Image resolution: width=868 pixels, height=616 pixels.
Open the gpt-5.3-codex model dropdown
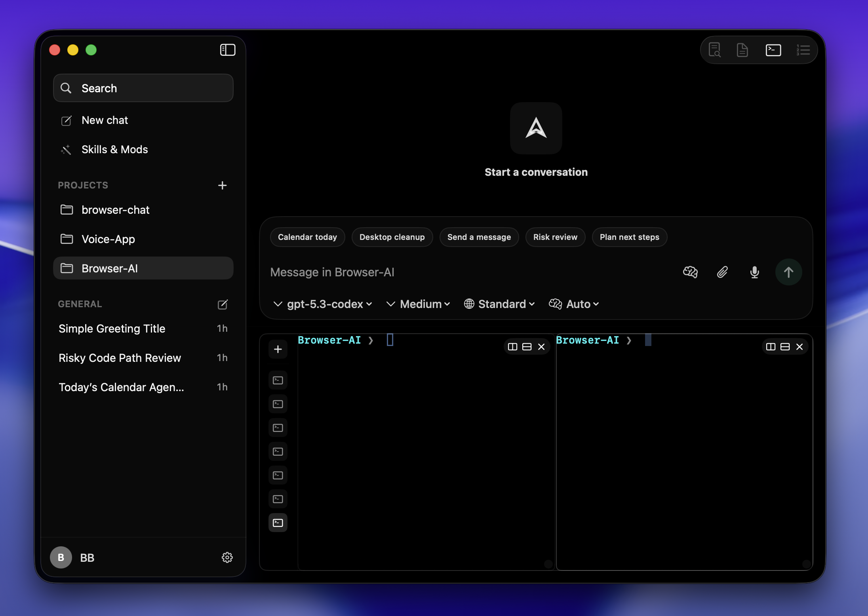(x=324, y=304)
